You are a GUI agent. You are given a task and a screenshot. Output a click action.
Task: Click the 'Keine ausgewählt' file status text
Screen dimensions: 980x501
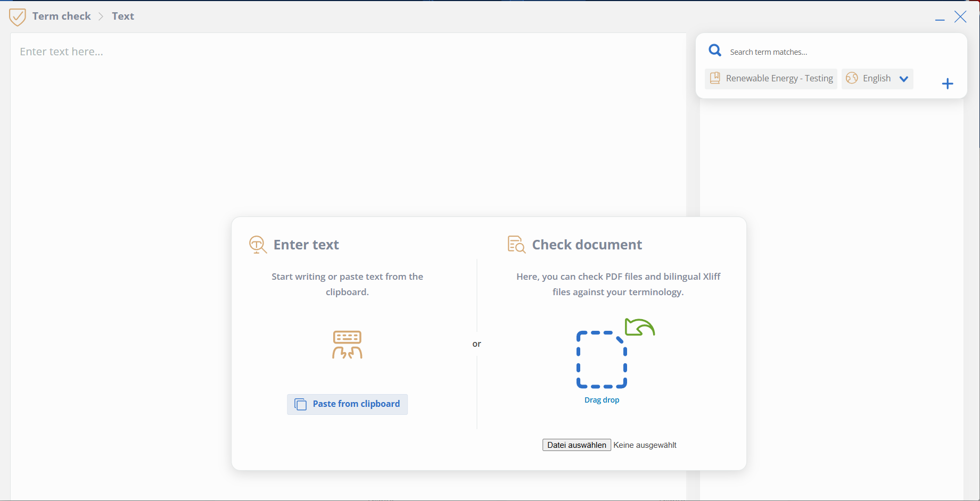(x=645, y=445)
